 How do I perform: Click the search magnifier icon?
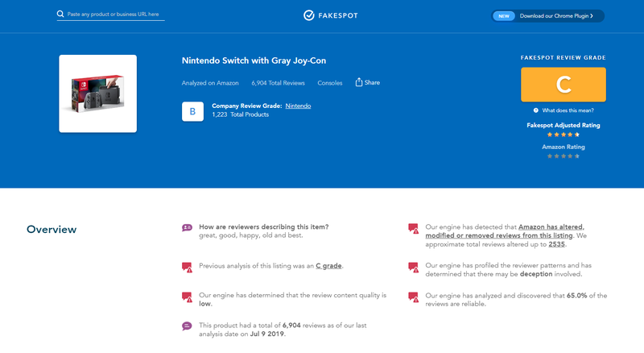pos(60,14)
